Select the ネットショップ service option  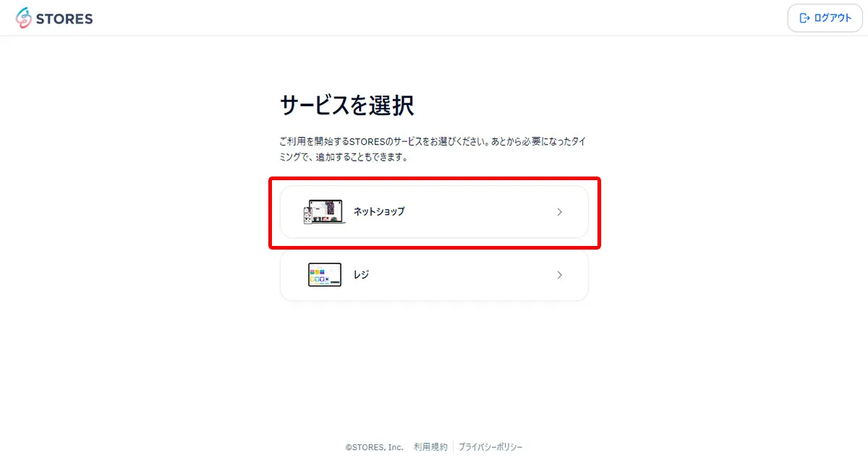click(434, 212)
